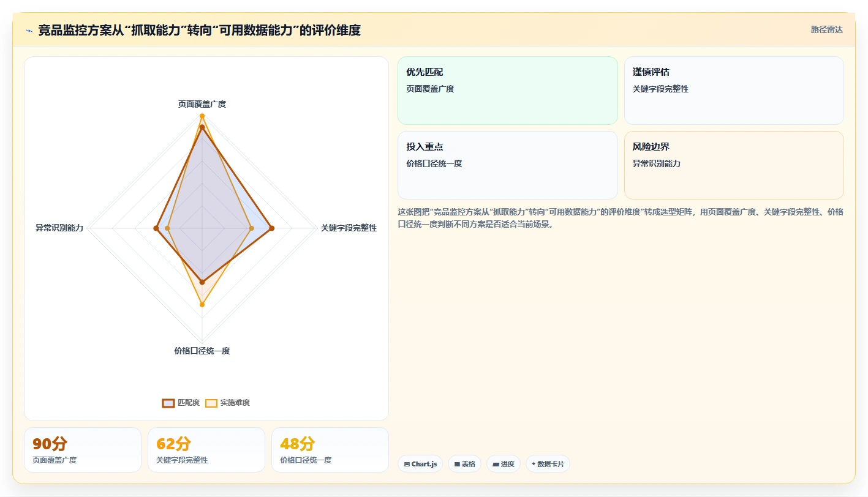The height and width of the screenshot is (497, 868).
Task: Select the 进度 tag chip
Action: coord(504,464)
